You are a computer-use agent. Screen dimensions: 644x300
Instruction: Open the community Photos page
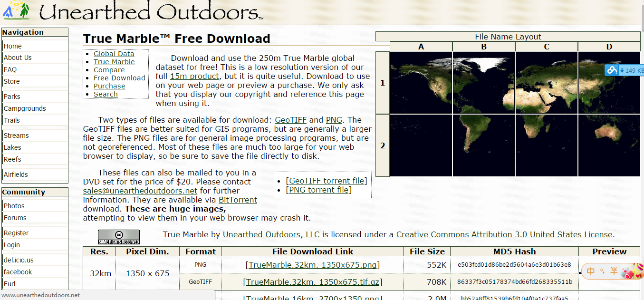coord(14,206)
